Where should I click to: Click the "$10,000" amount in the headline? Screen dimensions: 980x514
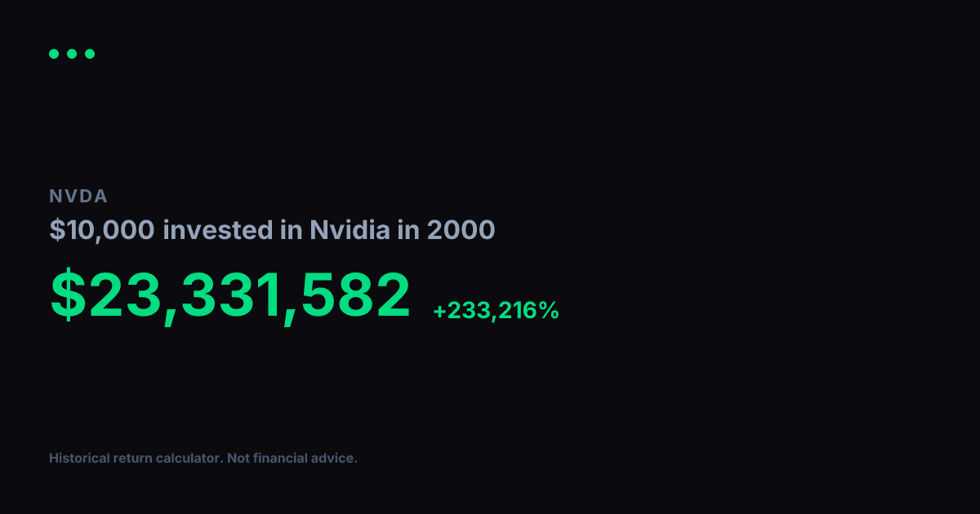102,231
